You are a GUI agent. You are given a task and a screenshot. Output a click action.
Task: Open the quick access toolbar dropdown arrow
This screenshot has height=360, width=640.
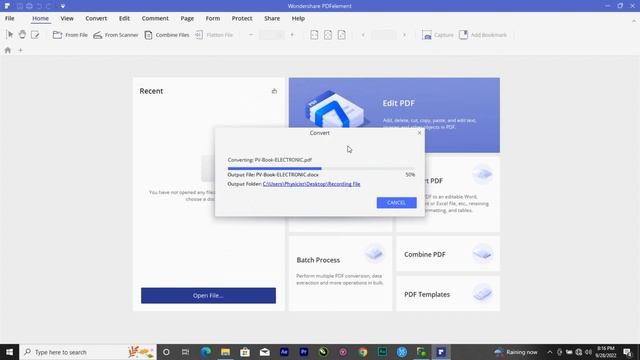[x=62, y=6]
